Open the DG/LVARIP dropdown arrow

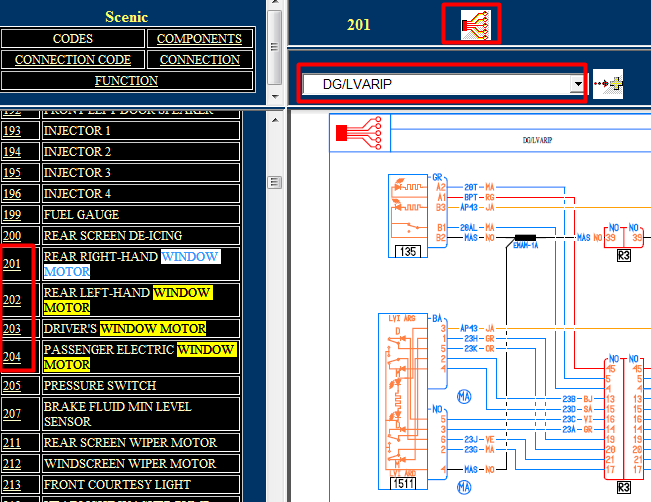578,84
